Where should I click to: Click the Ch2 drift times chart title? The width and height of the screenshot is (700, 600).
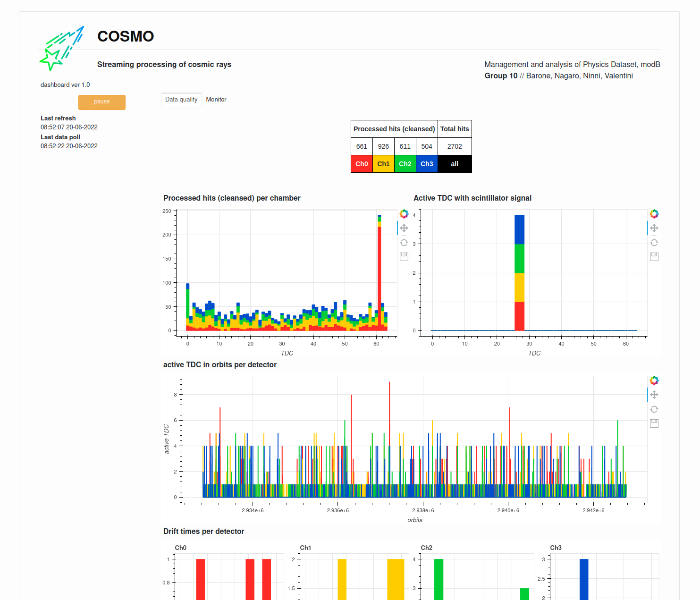click(x=427, y=548)
